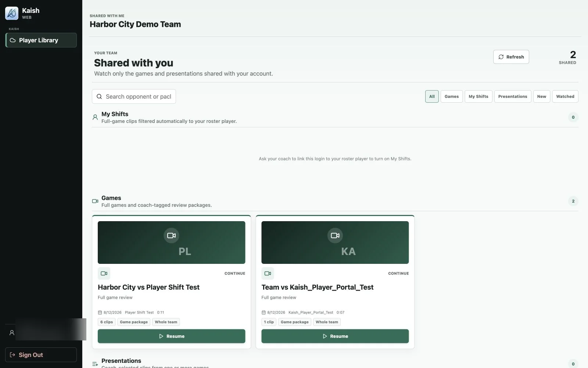Click the Games section count badge

click(x=573, y=201)
